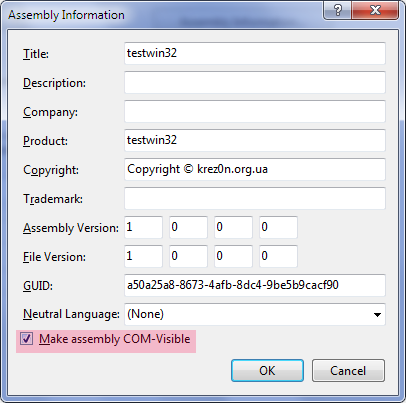
Task: Click the Assembly Version fourth number box
Action: tap(278, 227)
